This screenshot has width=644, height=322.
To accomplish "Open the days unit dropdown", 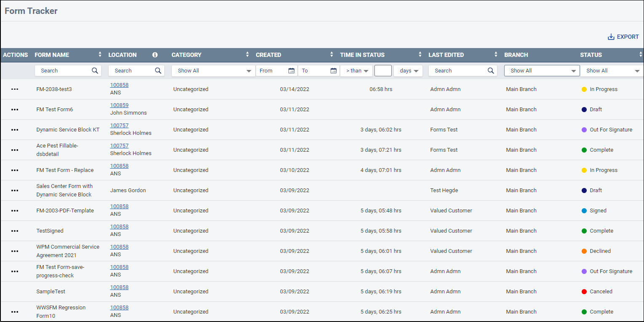I will click(x=408, y=71).
